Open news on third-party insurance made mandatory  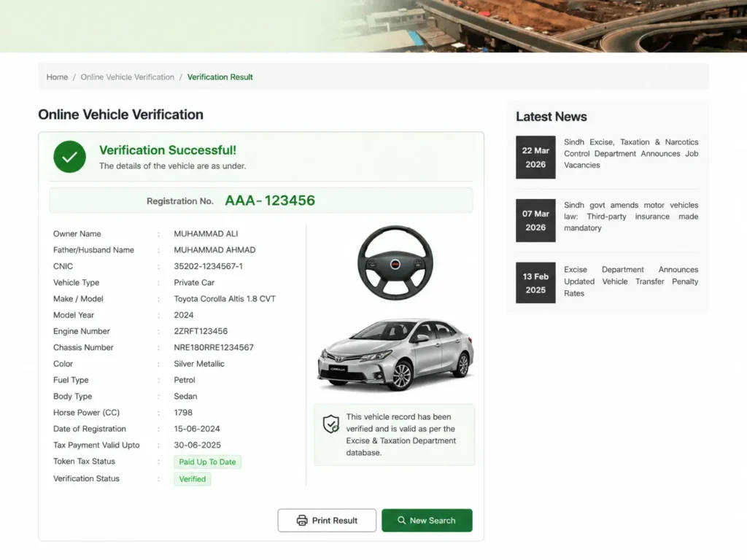(x=631, y=216)
